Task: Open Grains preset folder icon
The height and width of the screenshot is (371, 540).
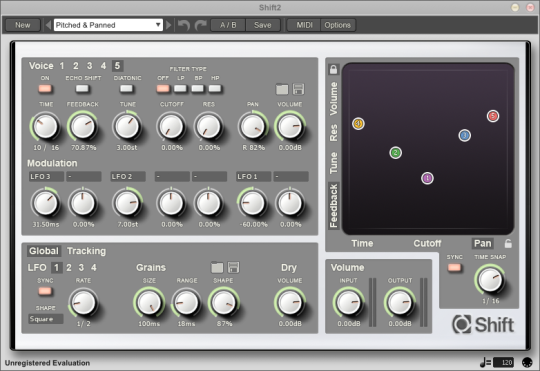Action: 217,267
